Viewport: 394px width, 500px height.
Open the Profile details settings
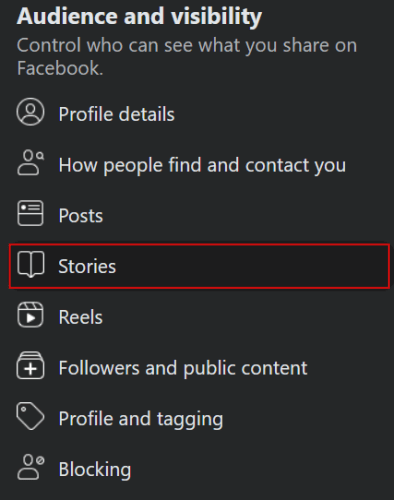coord(116,114)
